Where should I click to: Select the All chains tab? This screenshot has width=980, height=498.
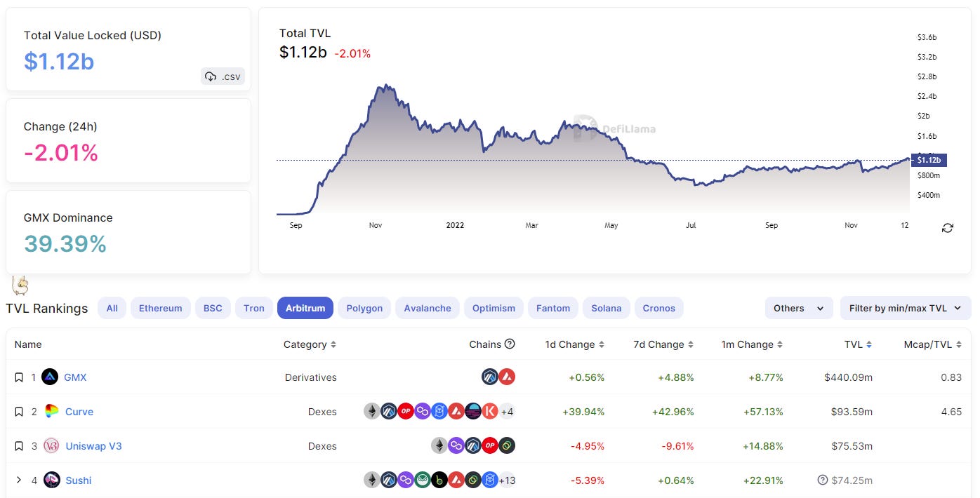112,308
